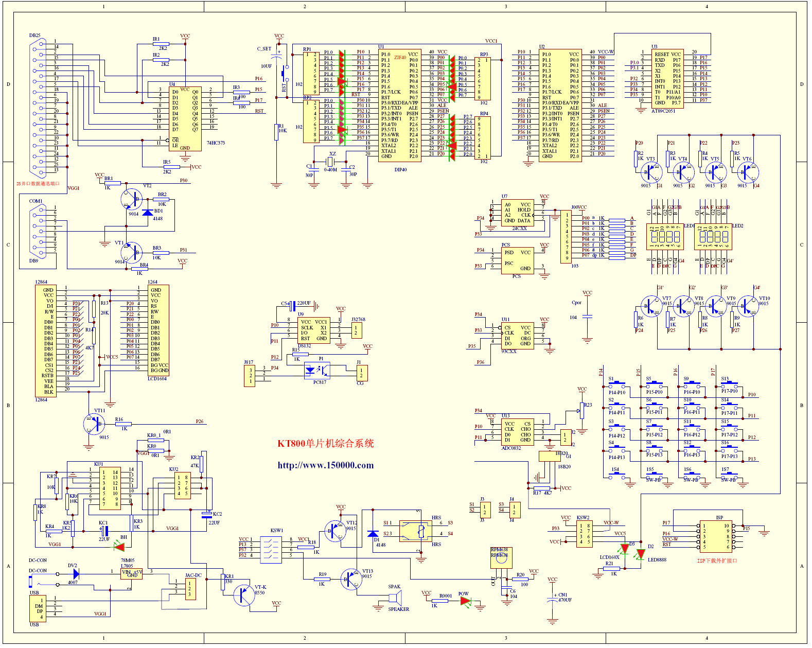Screen dimensions: 812x648
Task: Click the BH red LED symbol
Action: point(120,547)
